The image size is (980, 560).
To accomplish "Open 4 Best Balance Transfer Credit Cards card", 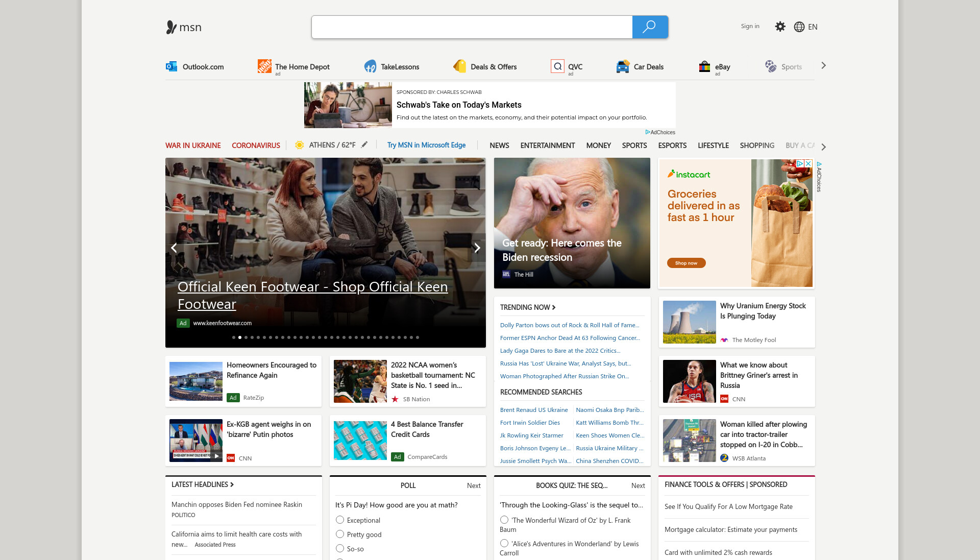I will tap(408, 441).
